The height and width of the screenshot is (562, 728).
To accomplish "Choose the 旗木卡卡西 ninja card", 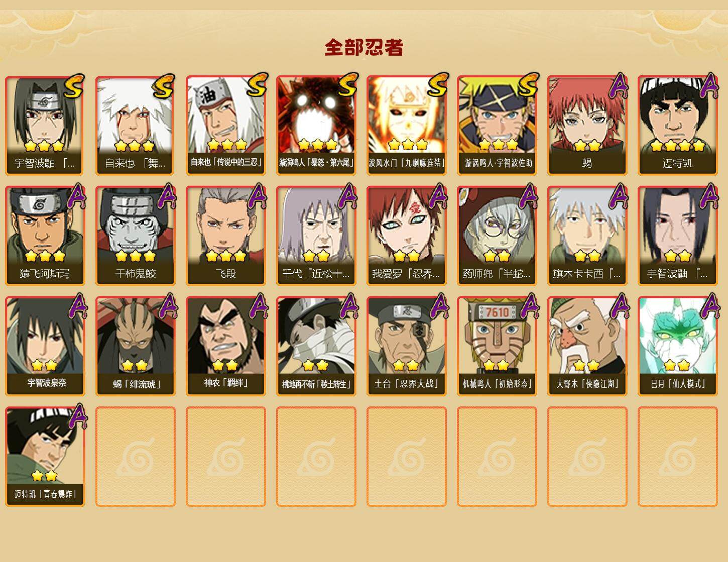I will (x=587, y=236).
